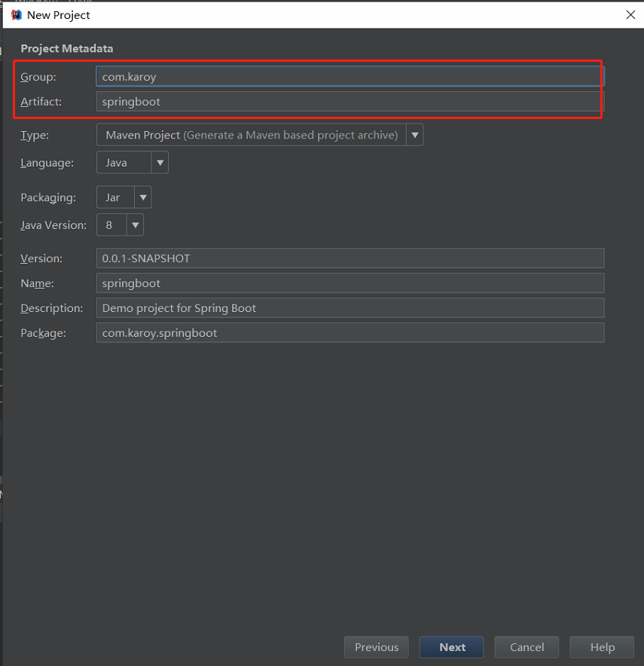Proceed with the Next button
644x666 pixels.
[452, 647]
